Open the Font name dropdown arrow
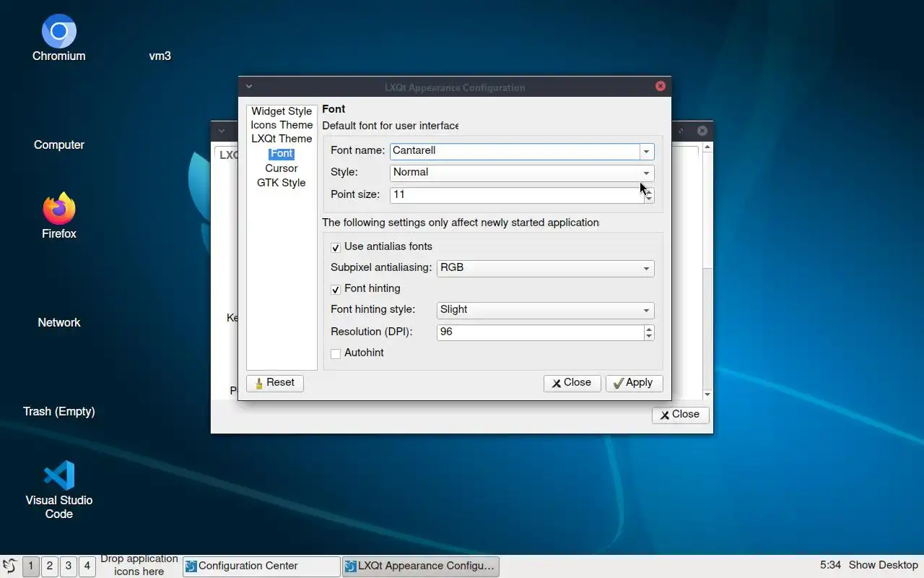Viewport: 924px width, 578px height. (x=647, y=151)
